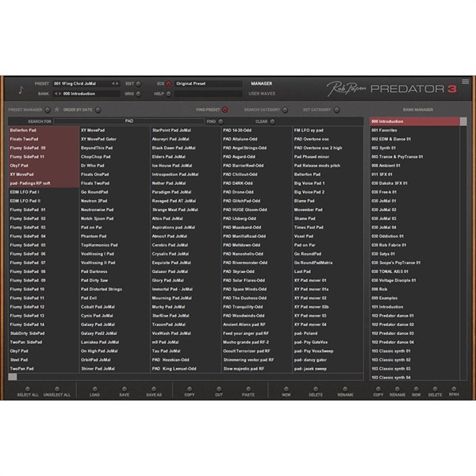The width and height of the screenshot is (476, 476).
Task: Click the preset PASTE button
Action: [248, 389]
